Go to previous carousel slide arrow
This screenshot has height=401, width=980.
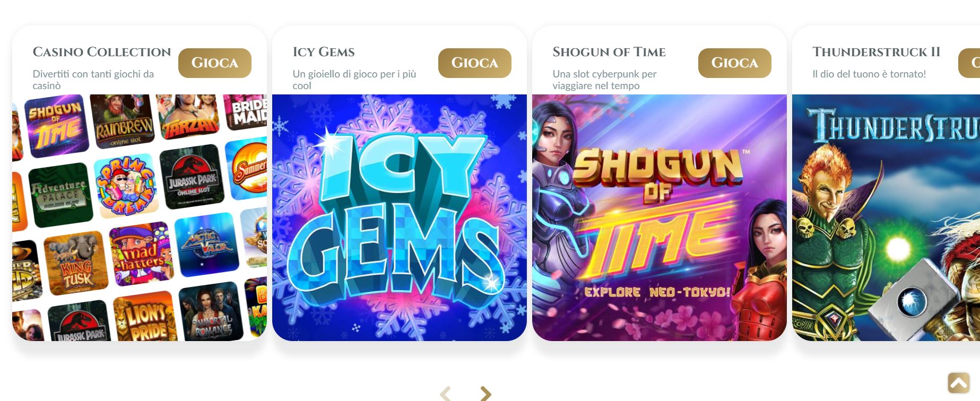pos(446,393)
